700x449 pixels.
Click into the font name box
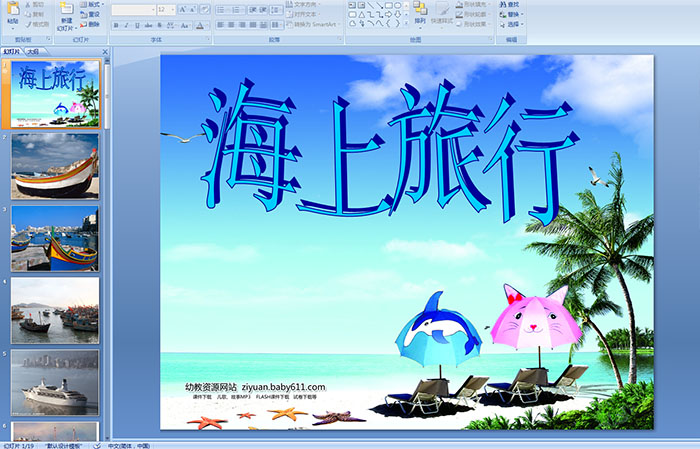[133, 10]
